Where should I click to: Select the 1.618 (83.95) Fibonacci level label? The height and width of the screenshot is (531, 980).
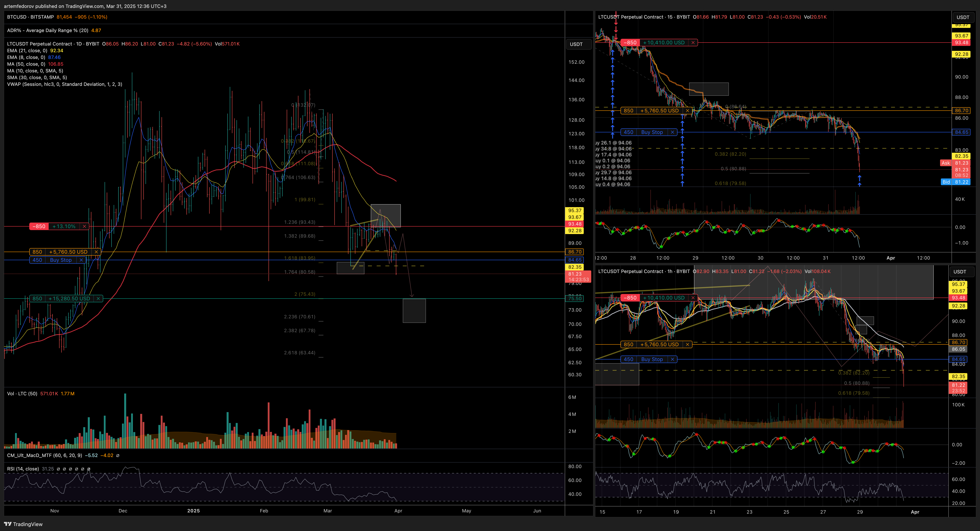coord(299,258)
